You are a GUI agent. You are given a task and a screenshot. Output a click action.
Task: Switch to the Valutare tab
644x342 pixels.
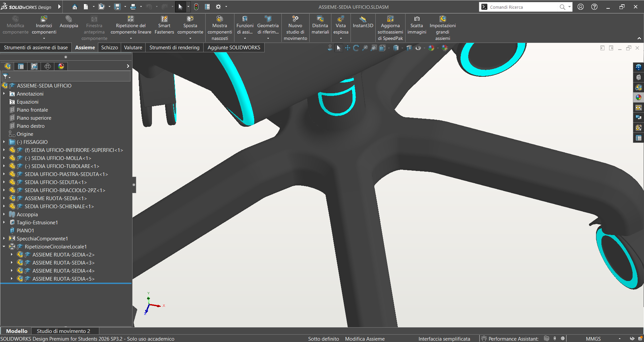click(133, 48)
